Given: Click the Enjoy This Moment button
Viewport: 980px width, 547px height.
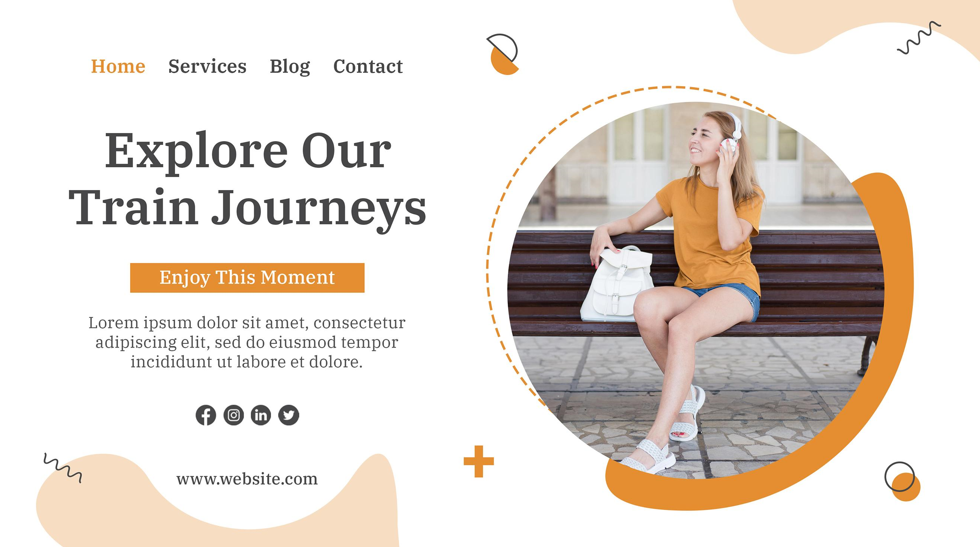Looking at the screenshot, I should click(x=247, y=278).
